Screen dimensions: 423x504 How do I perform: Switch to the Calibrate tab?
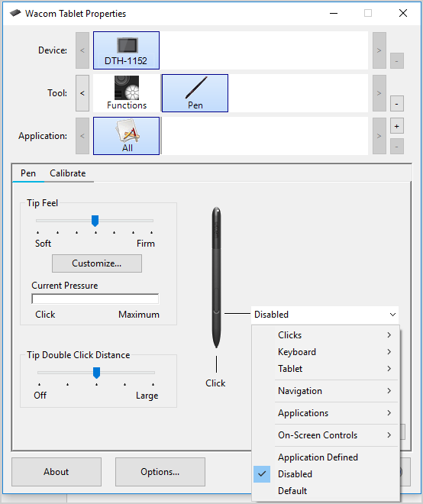[67, 173]
